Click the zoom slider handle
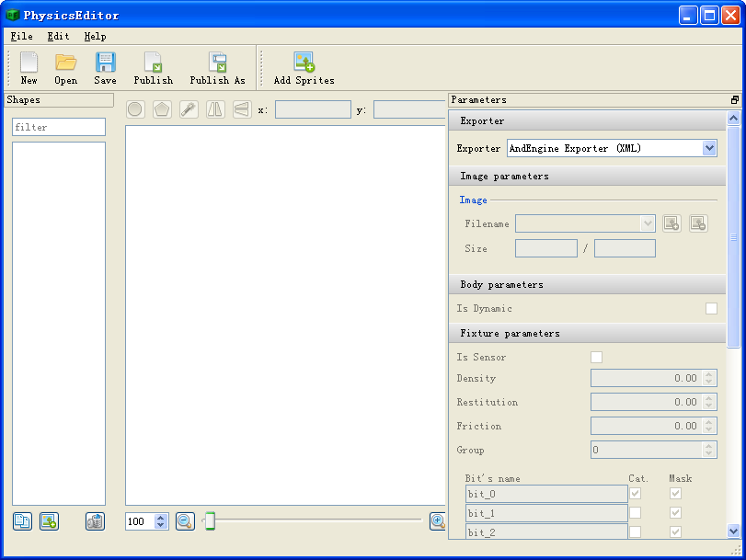 click(x=210, y=521)
